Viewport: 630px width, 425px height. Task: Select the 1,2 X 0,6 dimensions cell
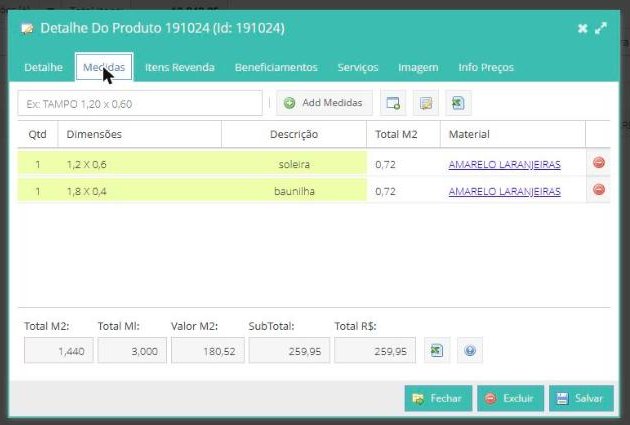click(140, 164)
